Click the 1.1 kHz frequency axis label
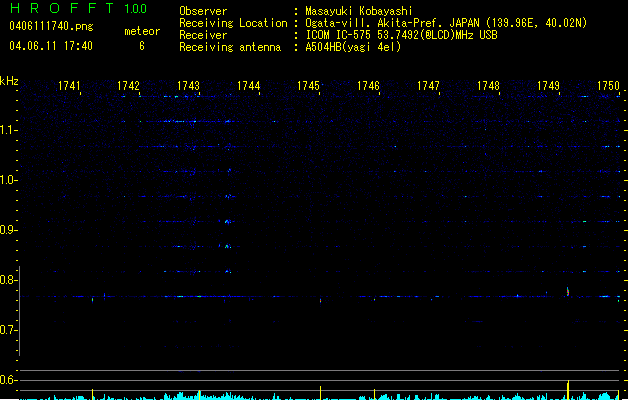Screen dimensions: 629x400 8,130
